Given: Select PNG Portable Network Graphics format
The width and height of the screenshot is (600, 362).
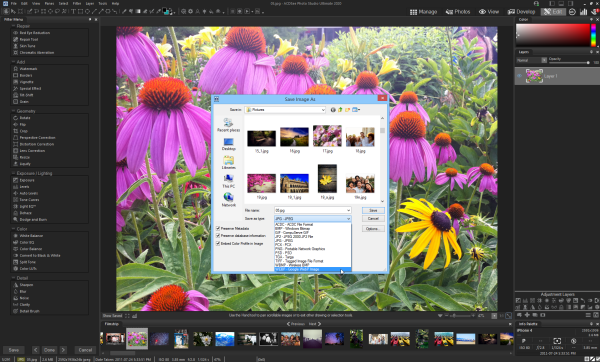Looking at the screenshot, I should pyautogui.click(x=300, y=249).
